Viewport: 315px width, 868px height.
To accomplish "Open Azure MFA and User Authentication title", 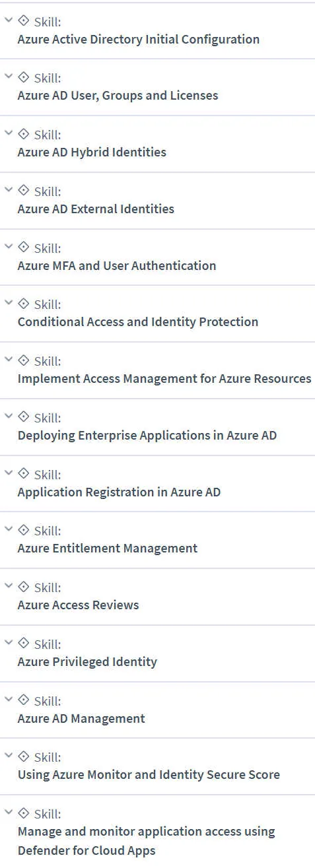I will (x=117, y=265).
